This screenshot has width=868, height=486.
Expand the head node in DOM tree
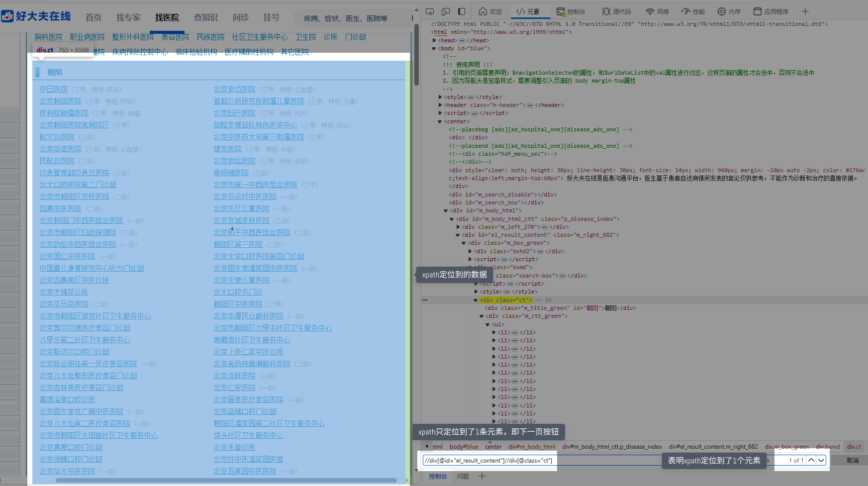[x=434, y=40]
